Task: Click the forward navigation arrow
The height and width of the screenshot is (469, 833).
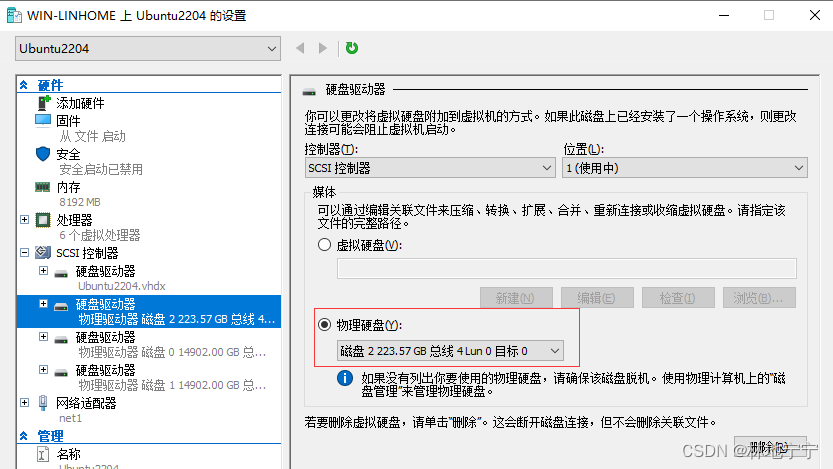Action: click(322, 48)
